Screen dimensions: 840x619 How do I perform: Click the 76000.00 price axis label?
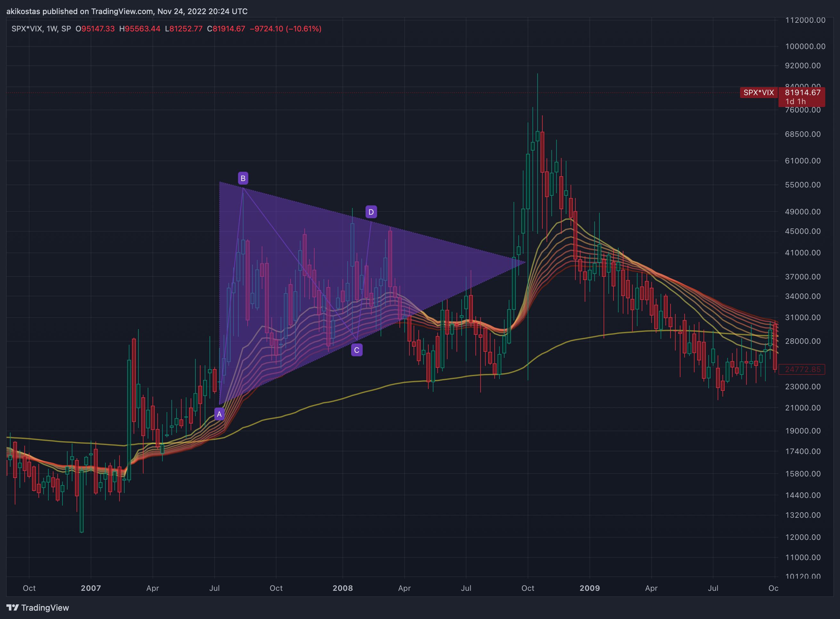(x=803, y=110)
